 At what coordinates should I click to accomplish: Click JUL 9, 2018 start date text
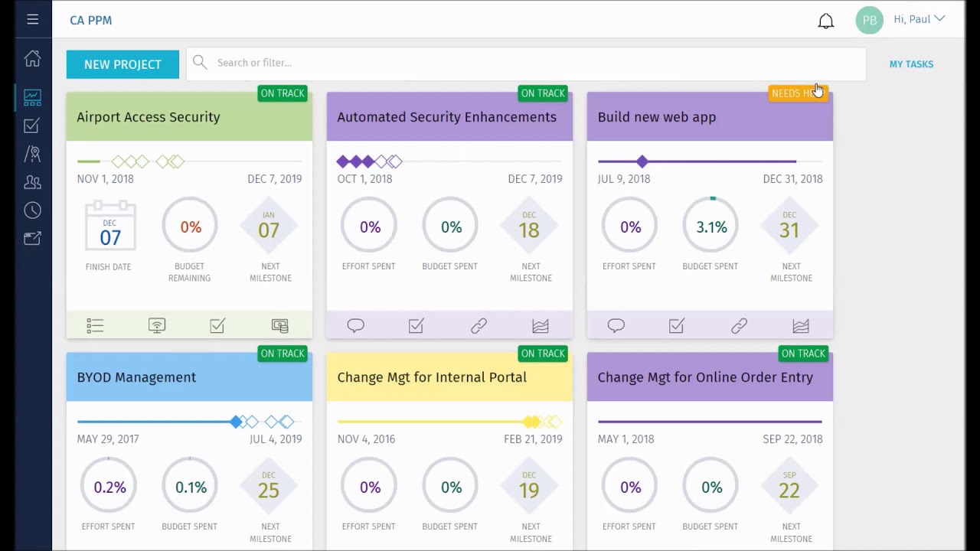624,179
